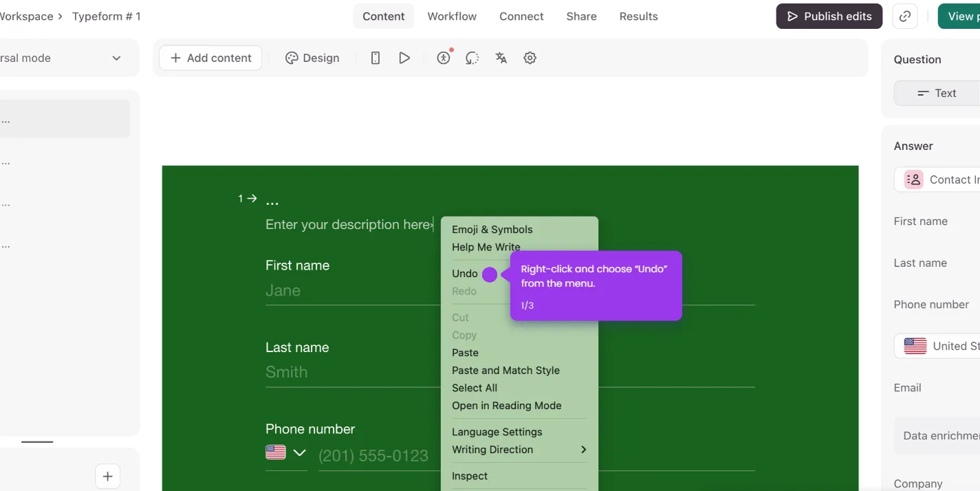This screenshot has height=491, width=980.
Task: Open the Contact Info answer dropdown
Action: tap(937, 179)
